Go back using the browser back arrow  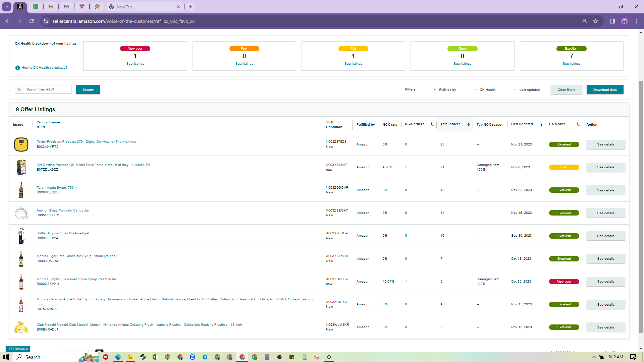tap(7, 21)
